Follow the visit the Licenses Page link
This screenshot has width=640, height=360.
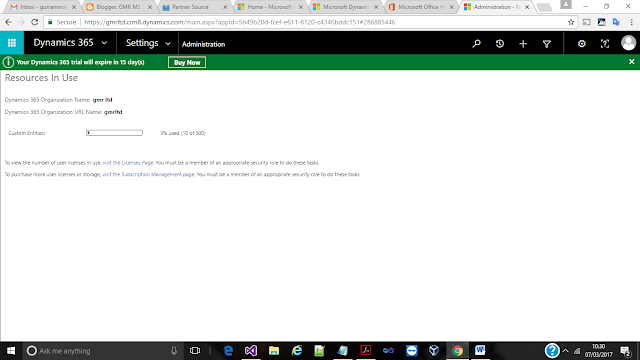128,162
